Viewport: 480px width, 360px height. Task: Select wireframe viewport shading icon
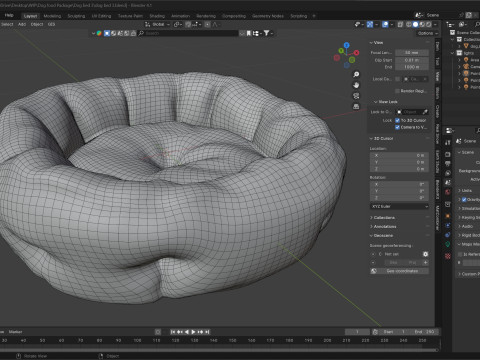click(409, 24)
